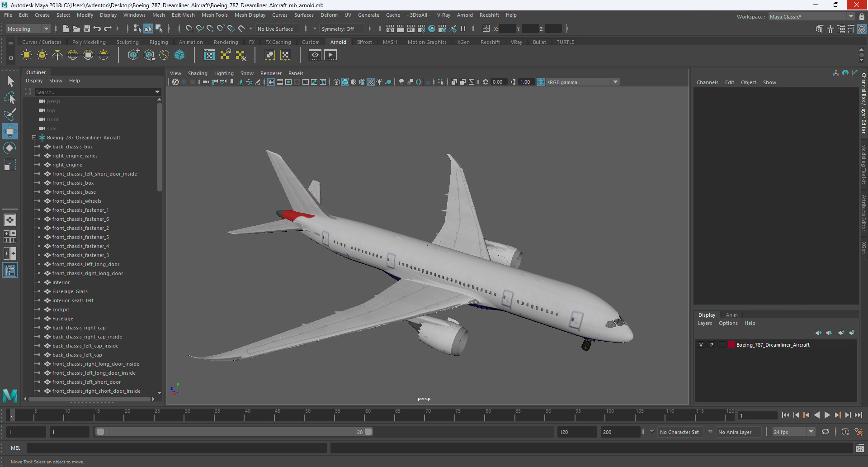This screenshot has height=467, width=868.
Task: Click the play forward button
Action: pyautogui.click(x=827, y=415)
